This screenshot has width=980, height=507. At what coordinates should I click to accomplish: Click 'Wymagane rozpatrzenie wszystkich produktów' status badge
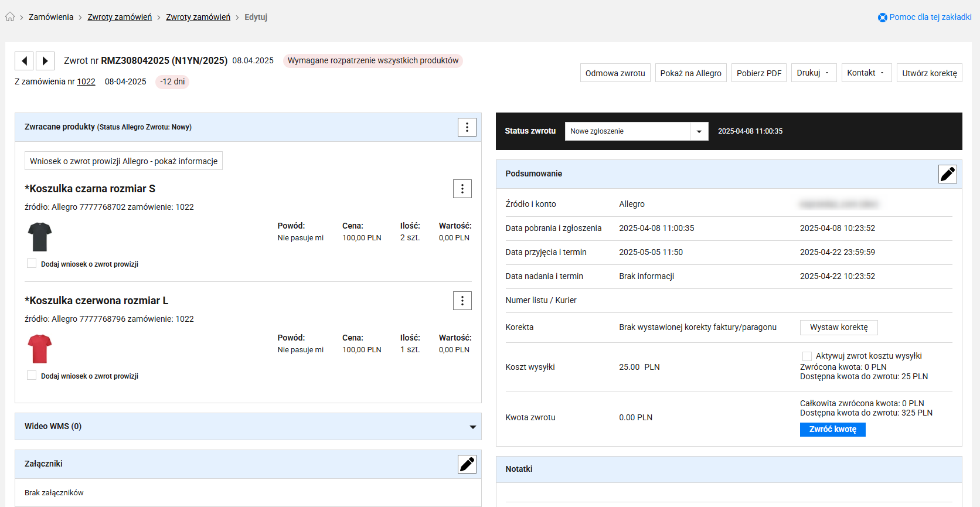tap(373, 60)
